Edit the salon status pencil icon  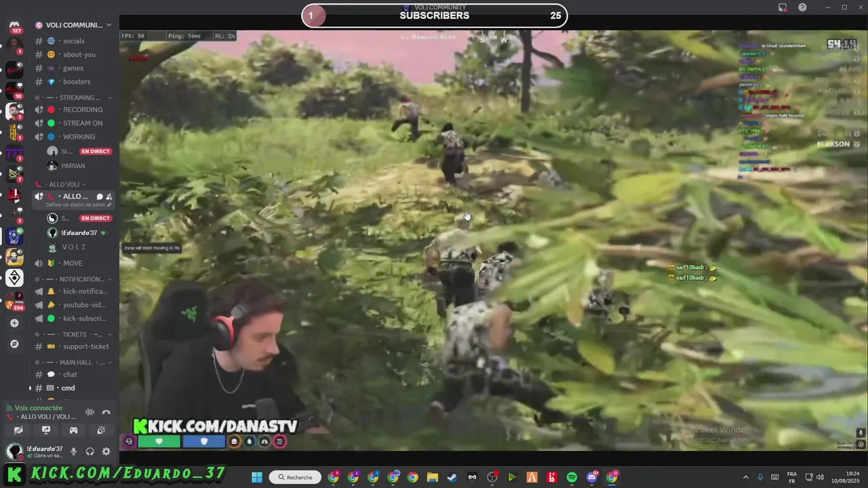109,205
